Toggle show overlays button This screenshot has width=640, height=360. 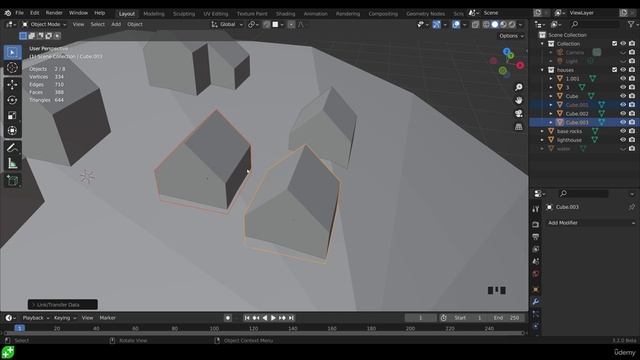(x=456, y=24)
